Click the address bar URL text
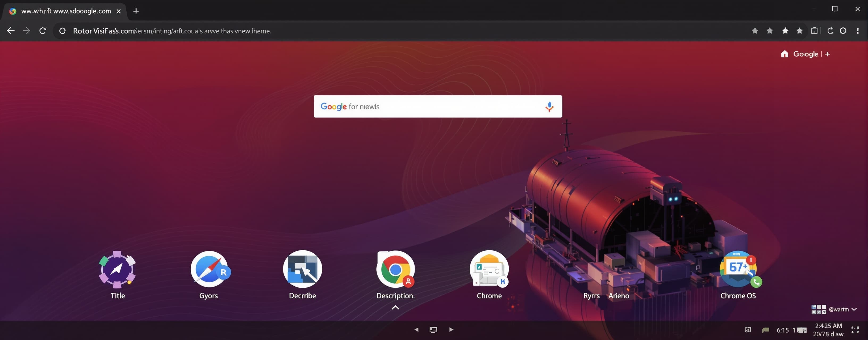Screen dimensions: 868x340 tap(172, 31)
